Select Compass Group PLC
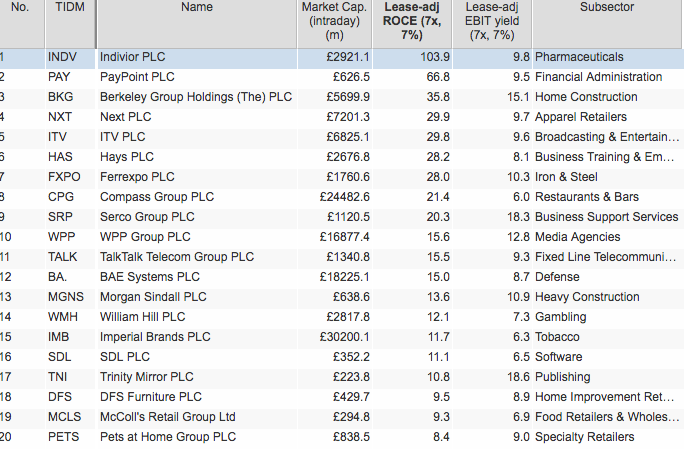This screenshot has height=450, width=684. [157, 197]
